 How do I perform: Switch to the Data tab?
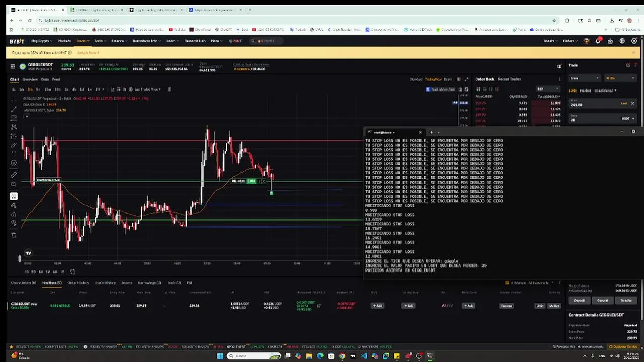tap(45, 79)
